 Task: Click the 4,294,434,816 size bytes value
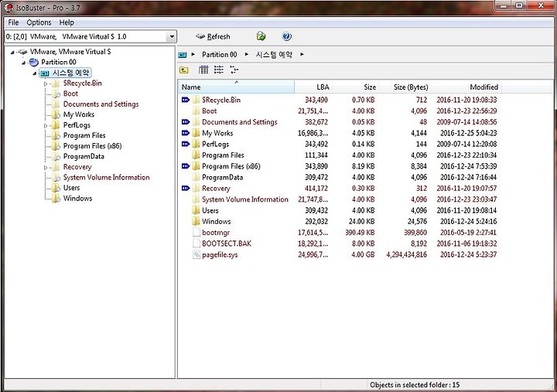point(407,254)
